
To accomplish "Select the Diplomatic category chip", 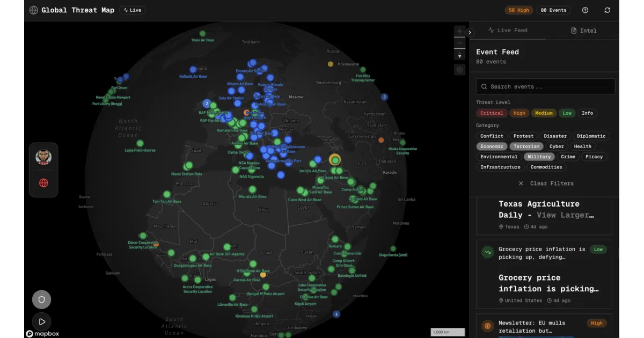I will pyautogui.click(x=591, y=136).
